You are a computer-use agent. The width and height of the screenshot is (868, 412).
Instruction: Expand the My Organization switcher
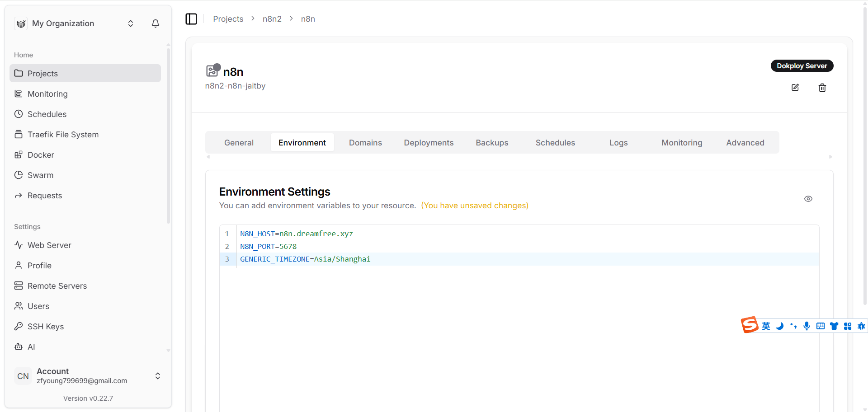coord(131,23)
